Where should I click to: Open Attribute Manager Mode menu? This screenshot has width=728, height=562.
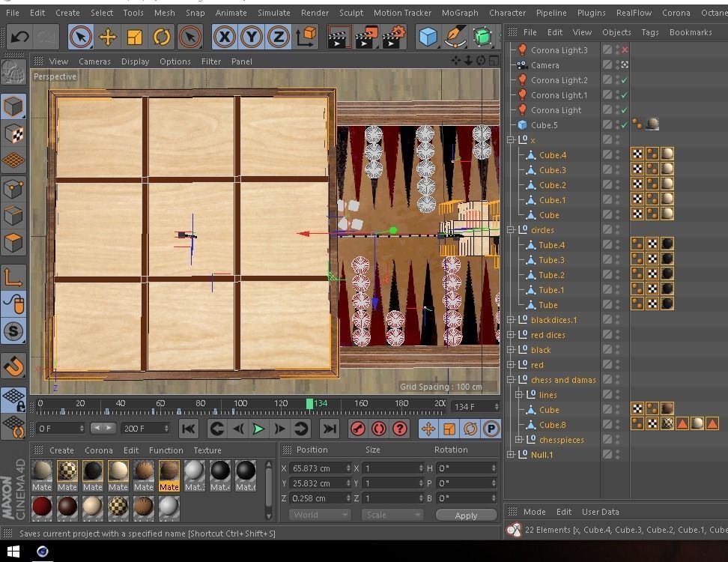pyautogui.click(x=535, y=511)
